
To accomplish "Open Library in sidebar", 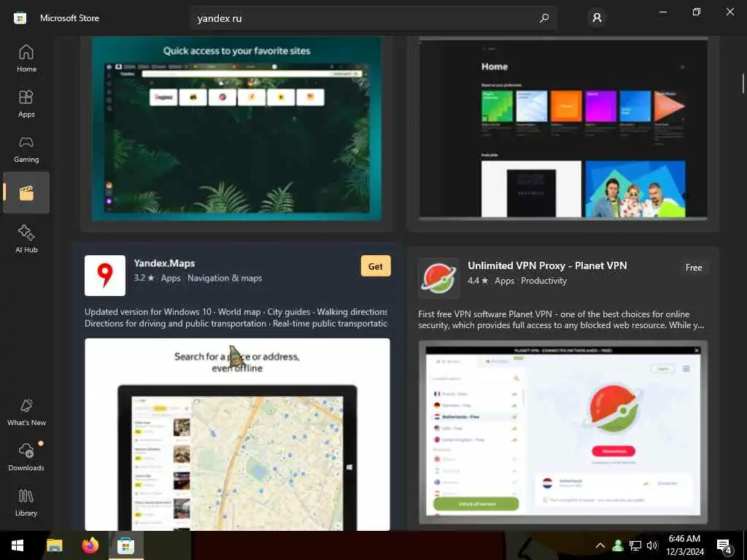I will pyautogui.click(x=26, y=502).
